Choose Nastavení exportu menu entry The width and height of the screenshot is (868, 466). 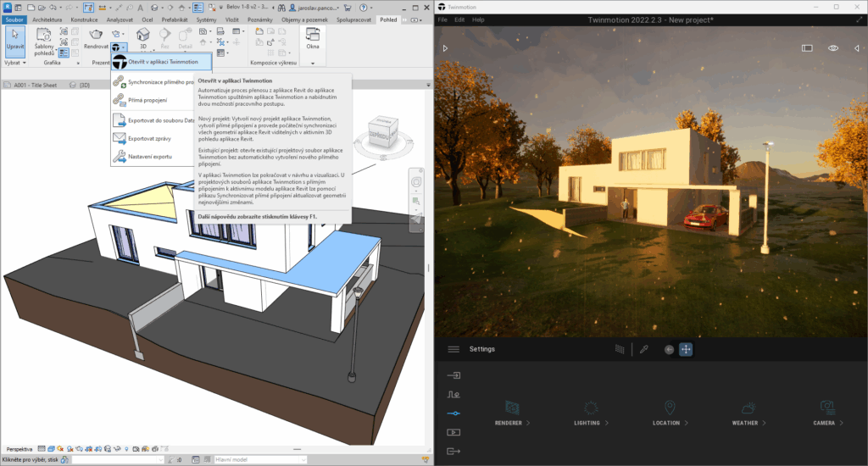150,157
